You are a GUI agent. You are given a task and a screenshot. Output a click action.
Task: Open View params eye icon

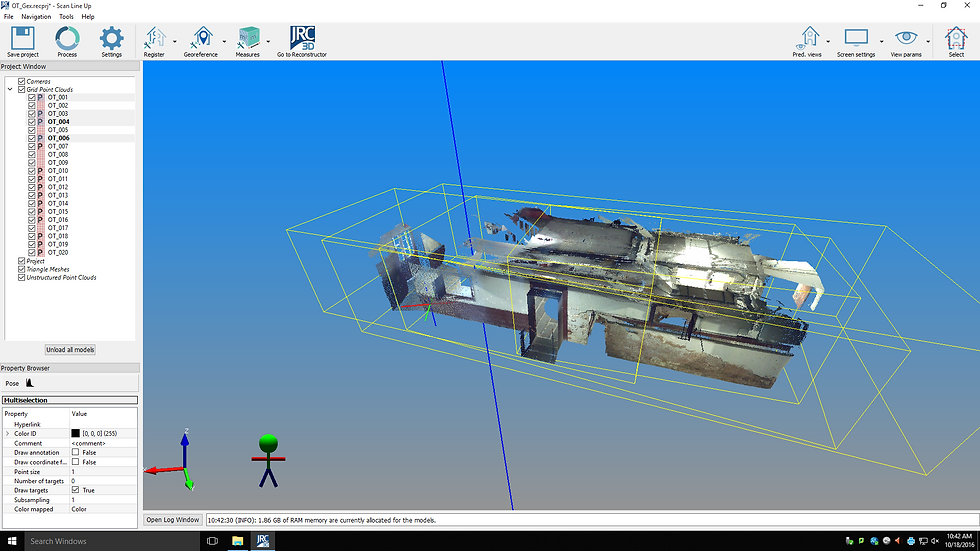tap(906, 38)
